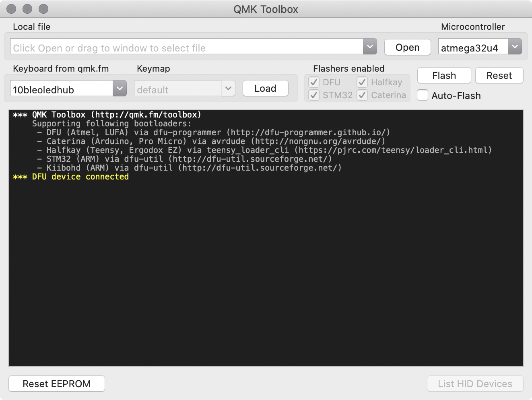The width and height of the screenshot is (532, 400).
Task: Click the atmega32u4 microcontroller text field
Action: pyautogui.click(x=473, y=47)
